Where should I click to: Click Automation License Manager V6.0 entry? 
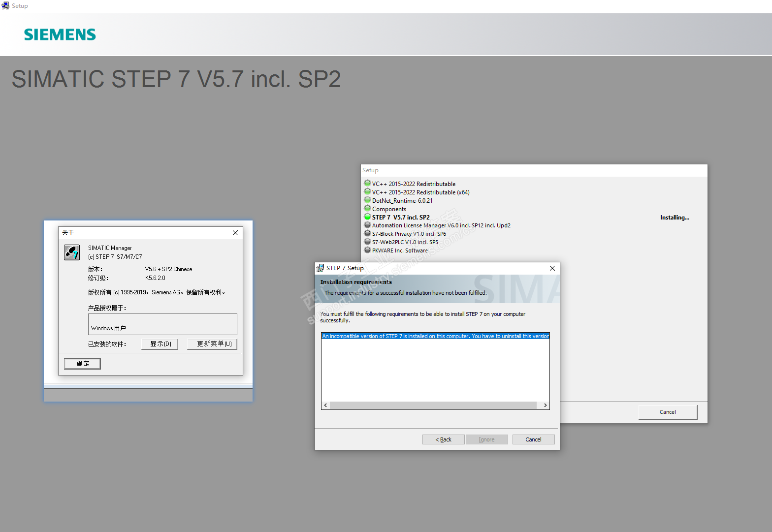[441, 226]
